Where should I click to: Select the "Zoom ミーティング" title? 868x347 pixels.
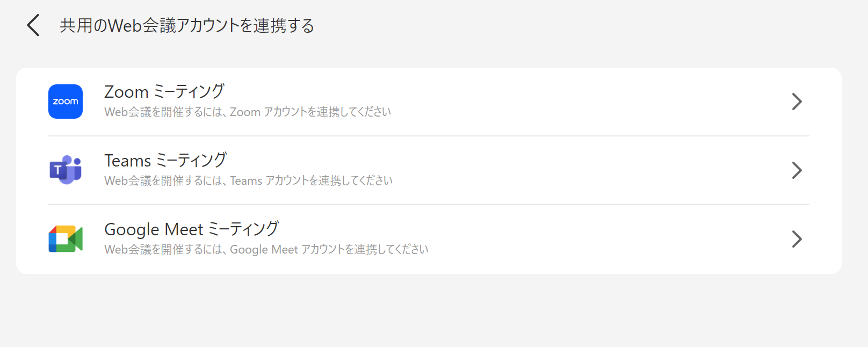click(x=164, y=92)
